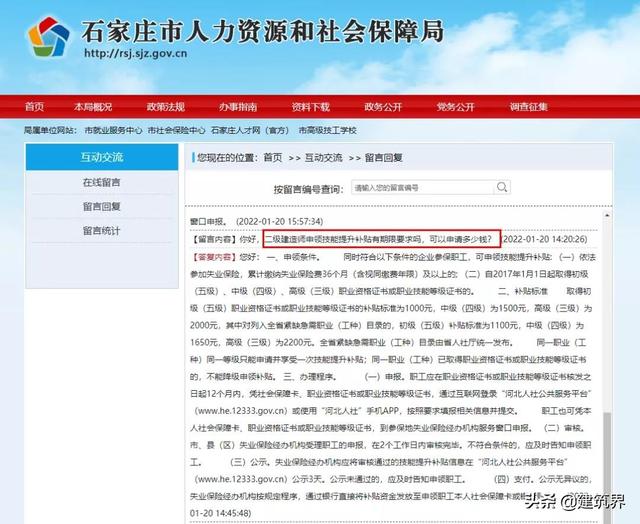Visit the 市就业服务中心 link

click(x=113, y=130)
